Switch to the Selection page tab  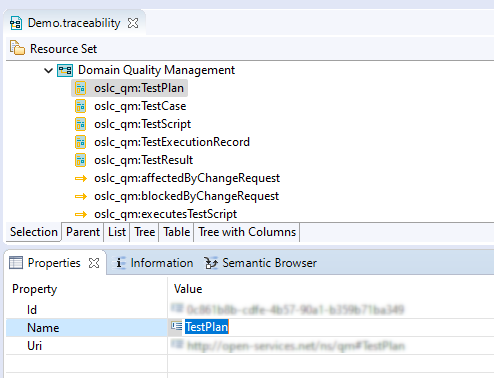[x=34, y=232]
